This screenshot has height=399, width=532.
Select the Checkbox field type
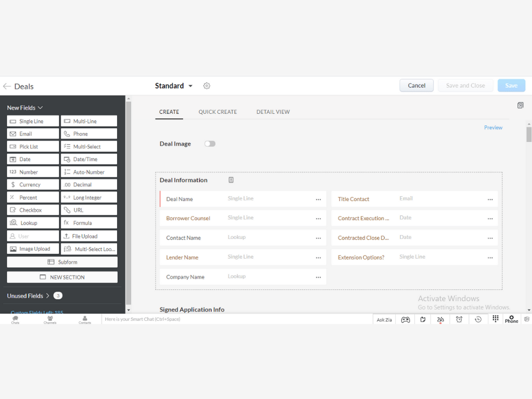33,210
